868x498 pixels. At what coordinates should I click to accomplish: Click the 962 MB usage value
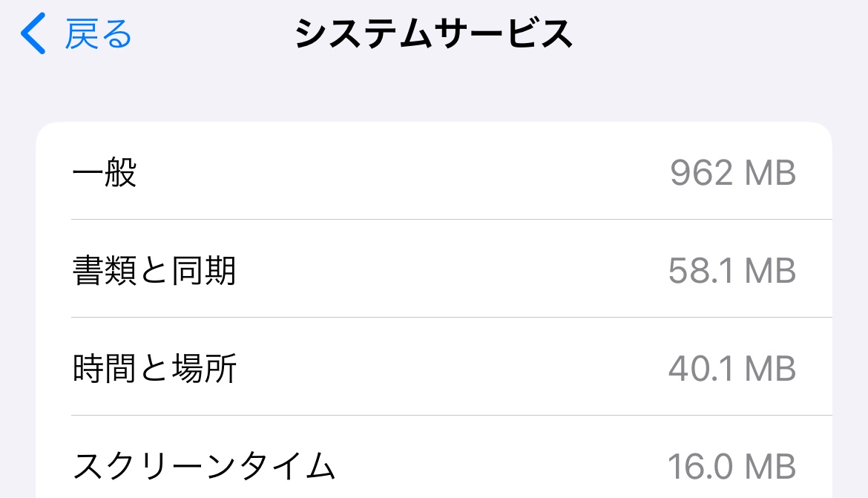(732, 174)
